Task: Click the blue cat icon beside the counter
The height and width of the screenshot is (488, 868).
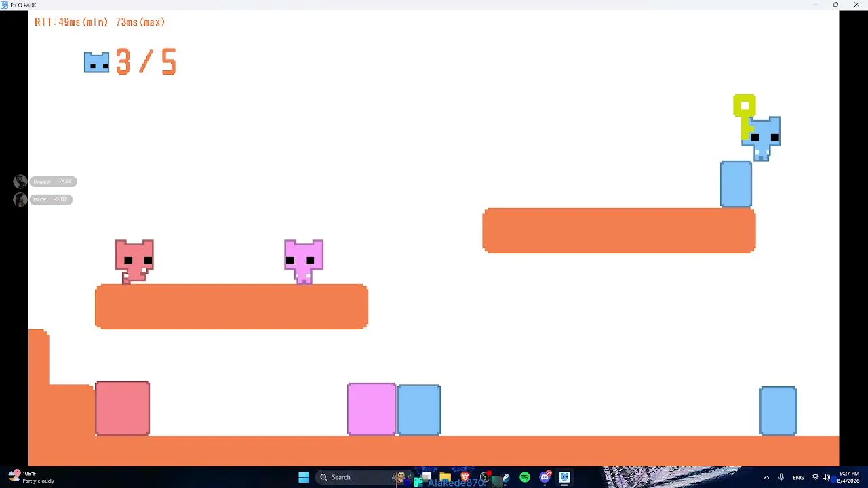Action: [96, 62]
